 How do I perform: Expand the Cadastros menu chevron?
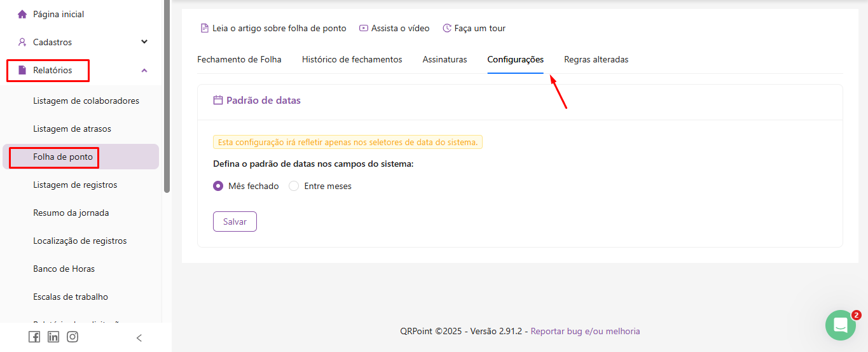(144, 42)
